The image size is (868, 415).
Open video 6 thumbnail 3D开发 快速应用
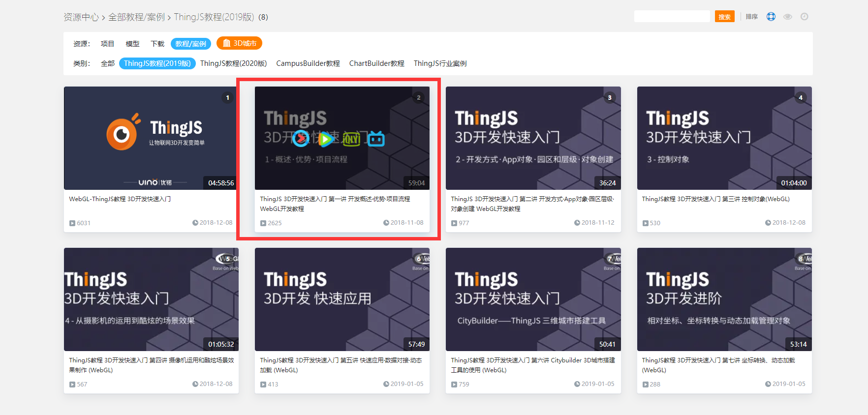point(342,299)
